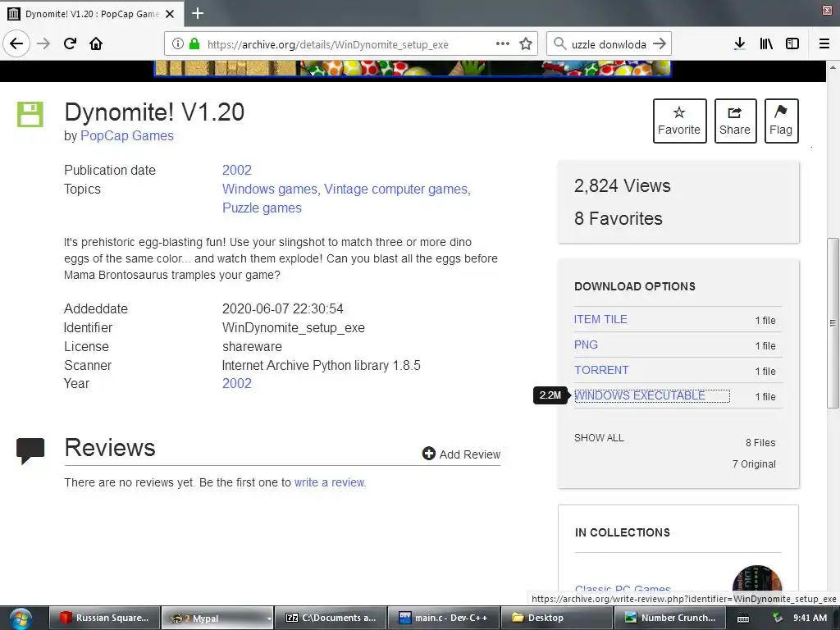Switch to main.c - Dev-C++ taskbar item
This screenshot has width=840, height=630.
(x=444, y=618)
